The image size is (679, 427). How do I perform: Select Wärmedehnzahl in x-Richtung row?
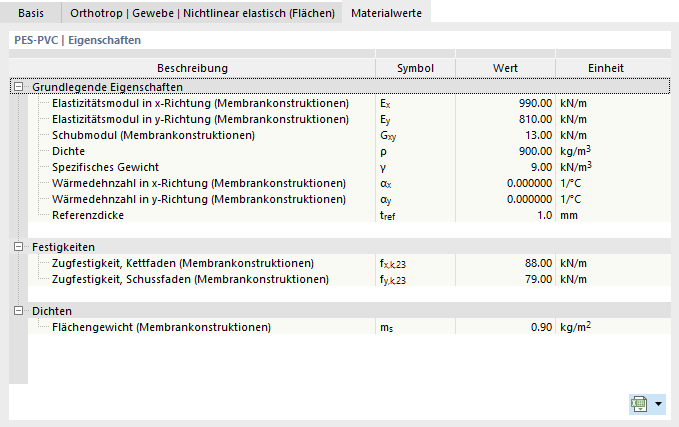(349, 184)
